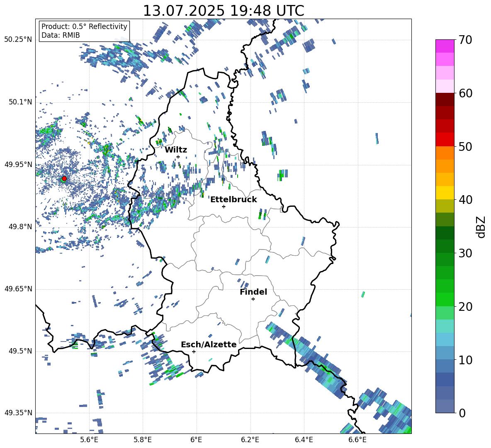Click the 20 label on colorbar
Image resolution: width=491 pixels, height=448 pixels.
click(465, 307)
